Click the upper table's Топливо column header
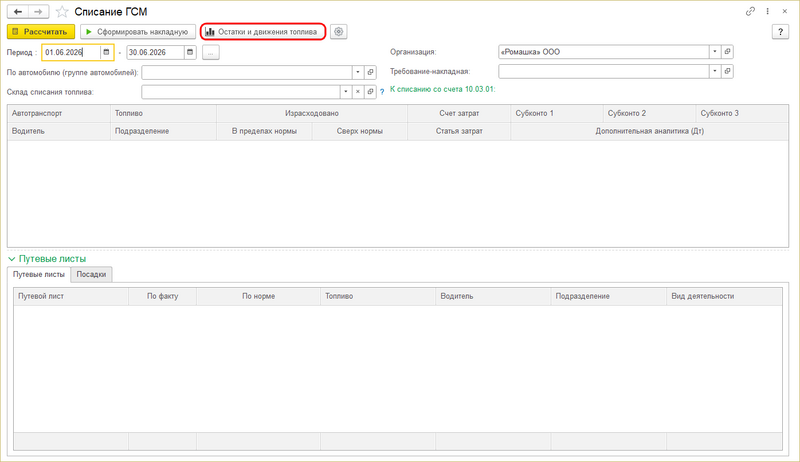Viewport: 800px width, 462px height. tap(163, 113)
